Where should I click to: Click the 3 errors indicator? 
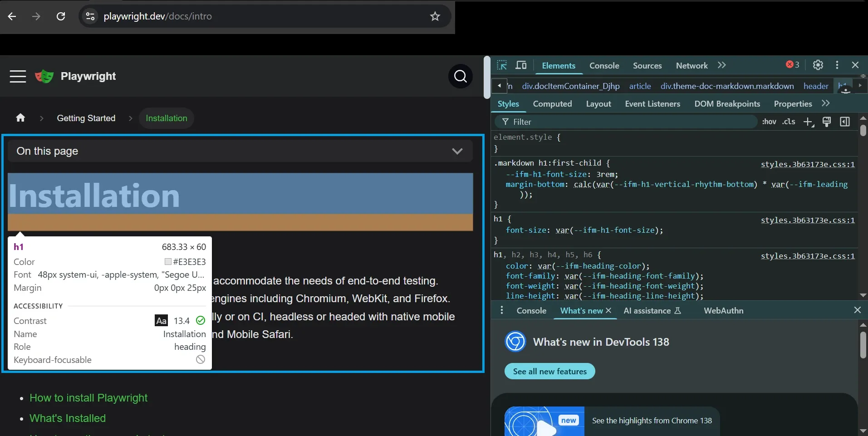tap(793, 65)
